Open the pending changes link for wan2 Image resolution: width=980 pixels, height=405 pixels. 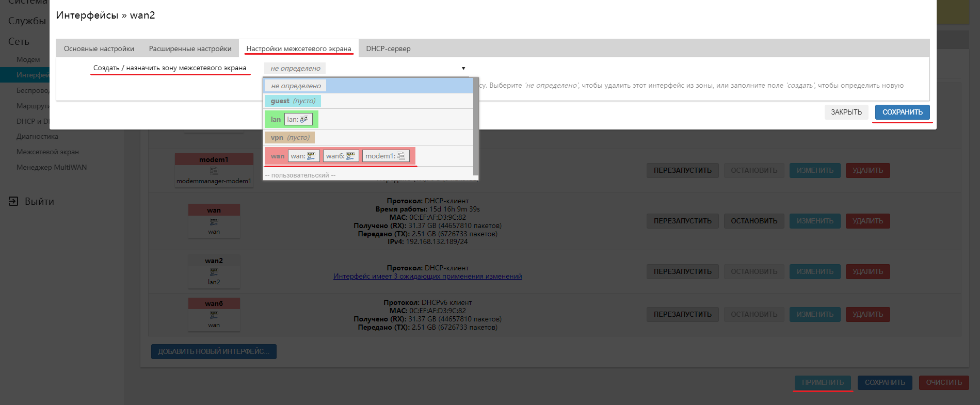pyautogui.click(x=427, y=276)
